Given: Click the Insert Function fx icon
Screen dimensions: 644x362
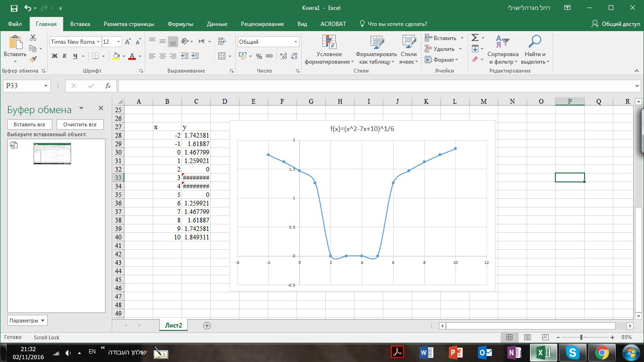Looking at the screenshot, I should [x=108, y=86].
